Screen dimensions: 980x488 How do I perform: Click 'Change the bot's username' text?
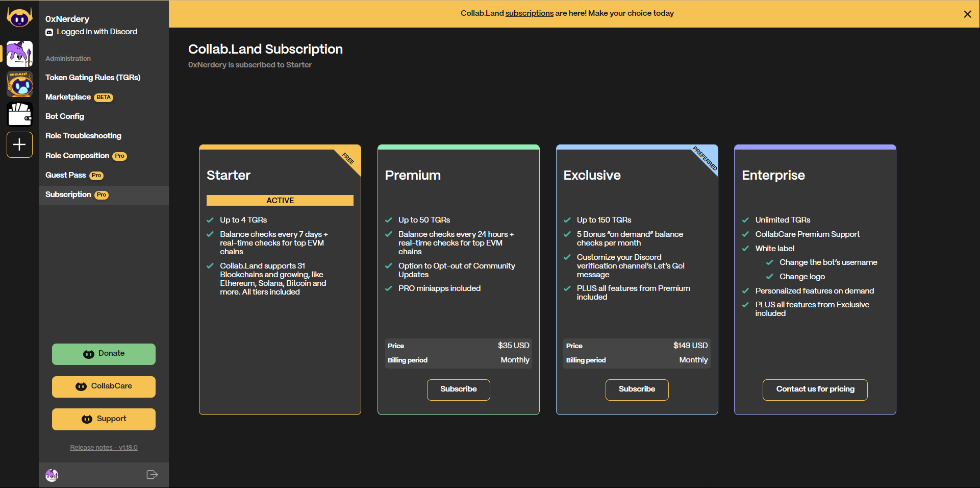click(828, 262)
